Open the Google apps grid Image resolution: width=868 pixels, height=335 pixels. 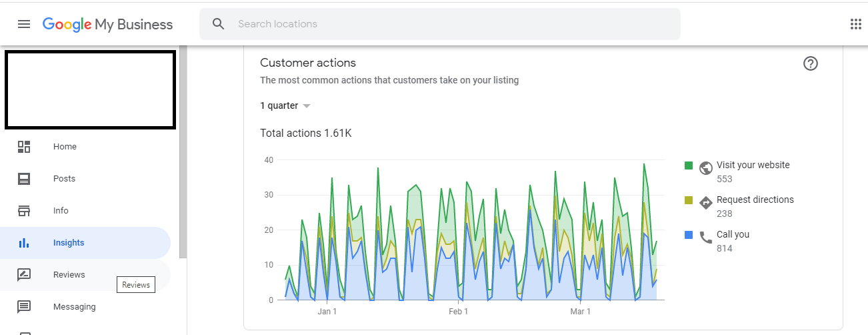pyautogui.click(x=856, y=24)
